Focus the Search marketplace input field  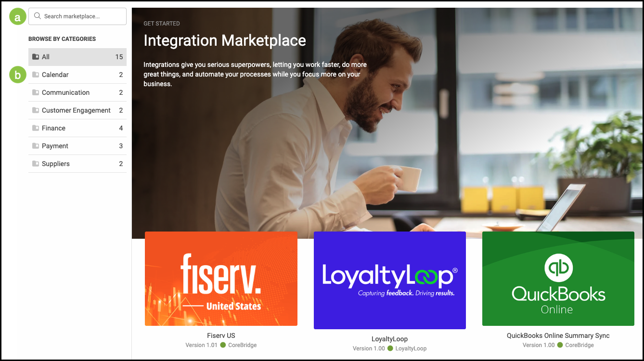[x=77, y=16]
